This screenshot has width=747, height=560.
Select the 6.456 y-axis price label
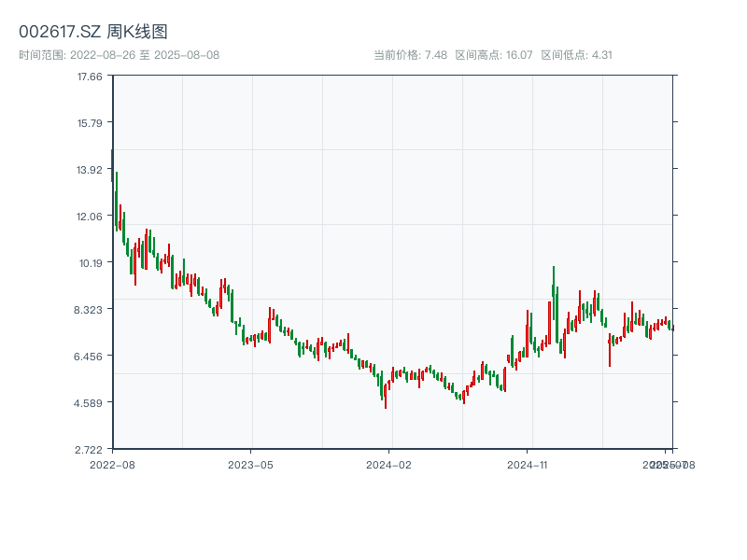pyautogui.click(x=90, y=357)
